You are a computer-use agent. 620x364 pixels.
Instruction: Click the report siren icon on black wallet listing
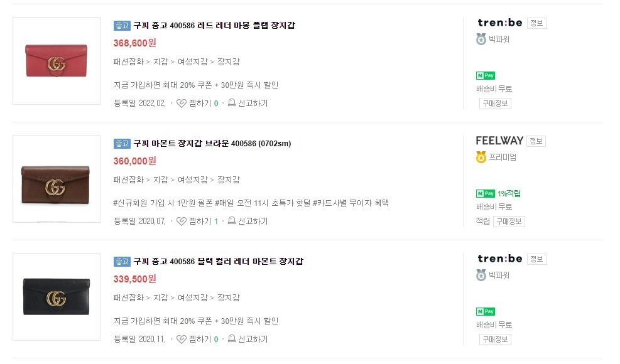[x=232, y=339]
